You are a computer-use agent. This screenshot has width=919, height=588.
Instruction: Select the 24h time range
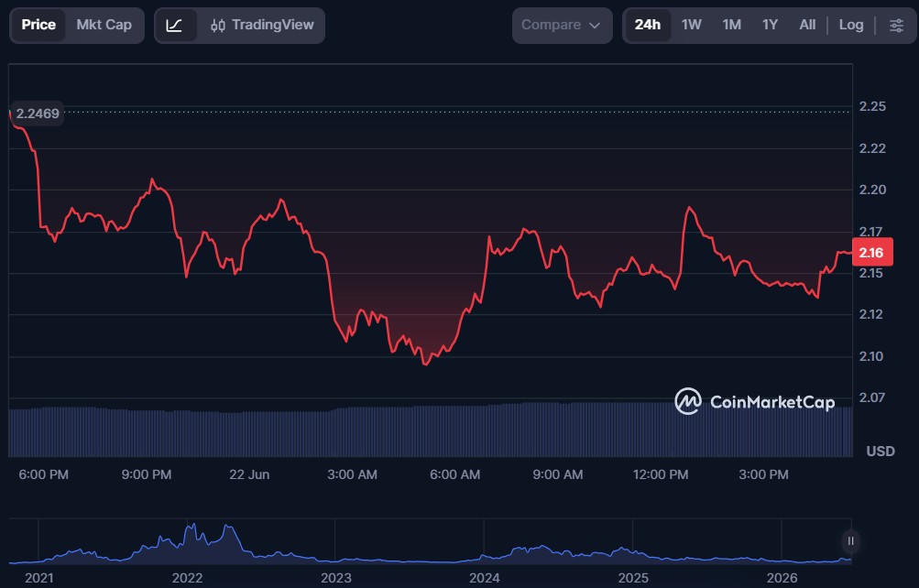pos(647,25)
